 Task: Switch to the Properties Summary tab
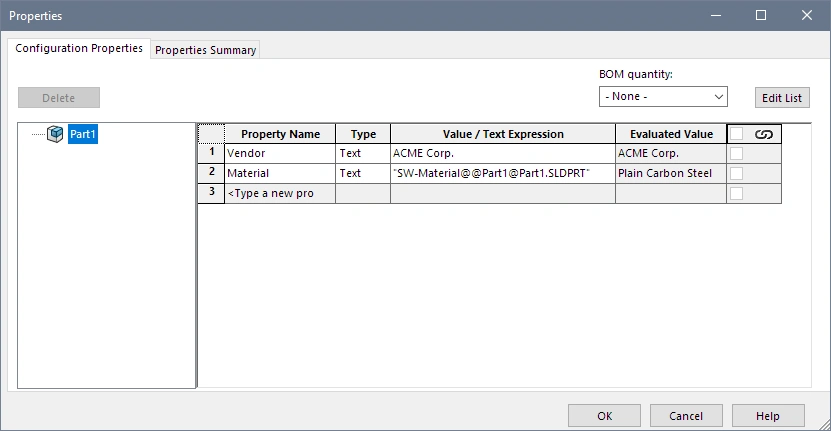(205, 50)
